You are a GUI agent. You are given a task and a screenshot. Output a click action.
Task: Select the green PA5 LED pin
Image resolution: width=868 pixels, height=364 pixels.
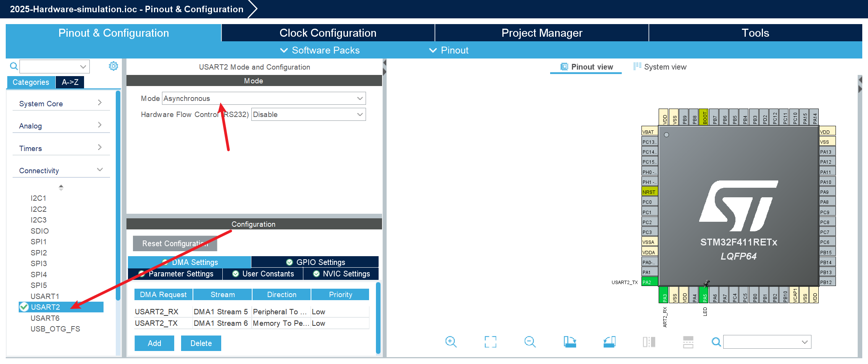pos(704,295)
